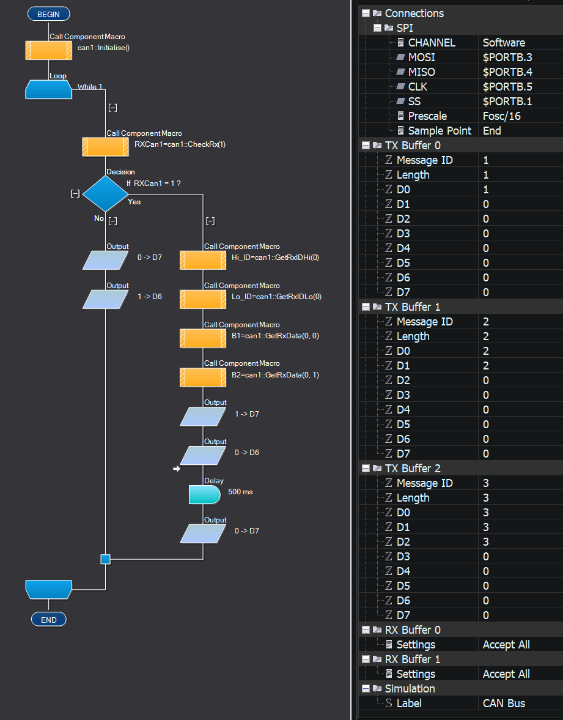Select the 0 -> D6 output icon

(203, 456)
